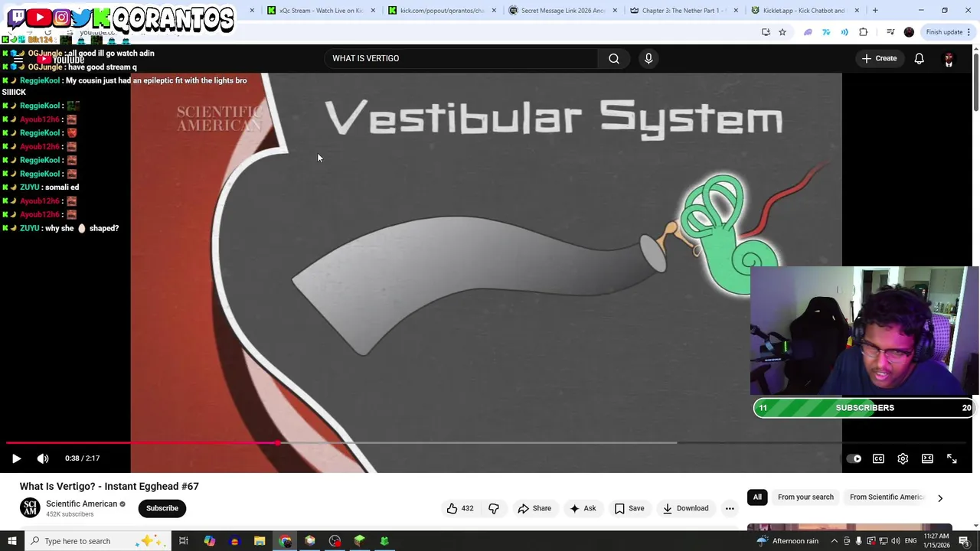The image size is (980, 551).
Task: Open YouTube account avatar menu
Action: click(x=949, y=59)
